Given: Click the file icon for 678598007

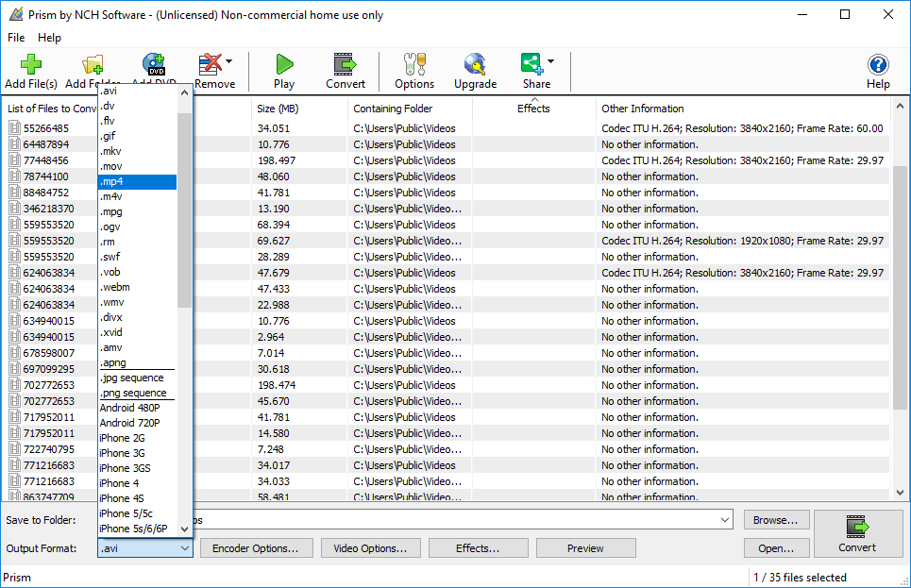Looking at the screenshot, I should click(x=14, y=353).
